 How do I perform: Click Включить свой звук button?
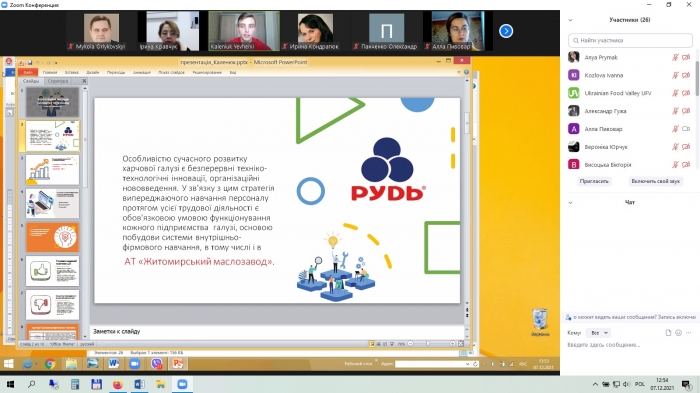pyautogui.click(x=655, y=181)
